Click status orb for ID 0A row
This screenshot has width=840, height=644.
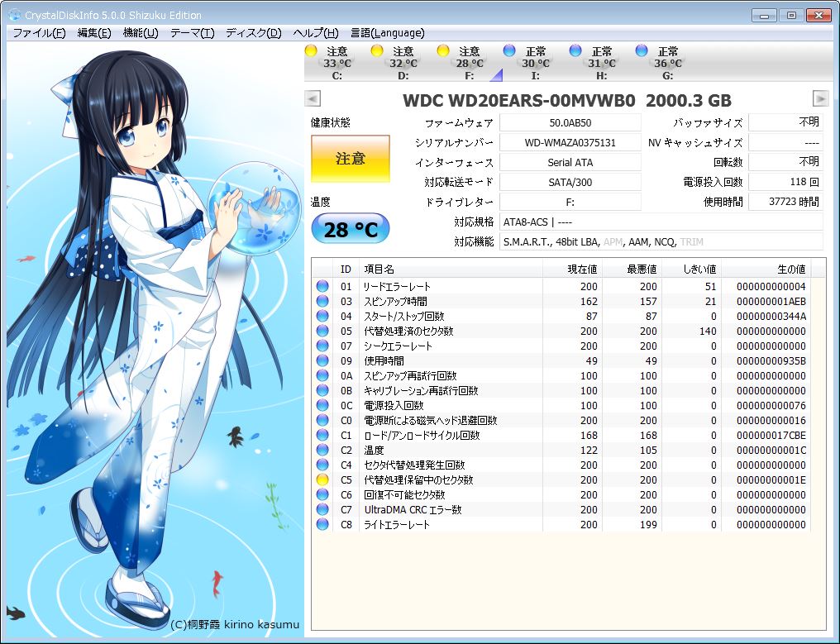coord(322,375)
